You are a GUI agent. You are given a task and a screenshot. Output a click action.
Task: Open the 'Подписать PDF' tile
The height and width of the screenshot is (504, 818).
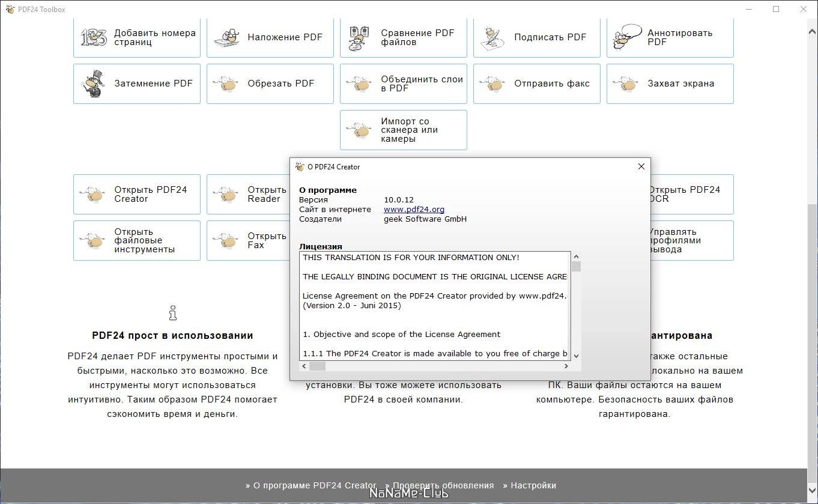[x=537, y=37]
